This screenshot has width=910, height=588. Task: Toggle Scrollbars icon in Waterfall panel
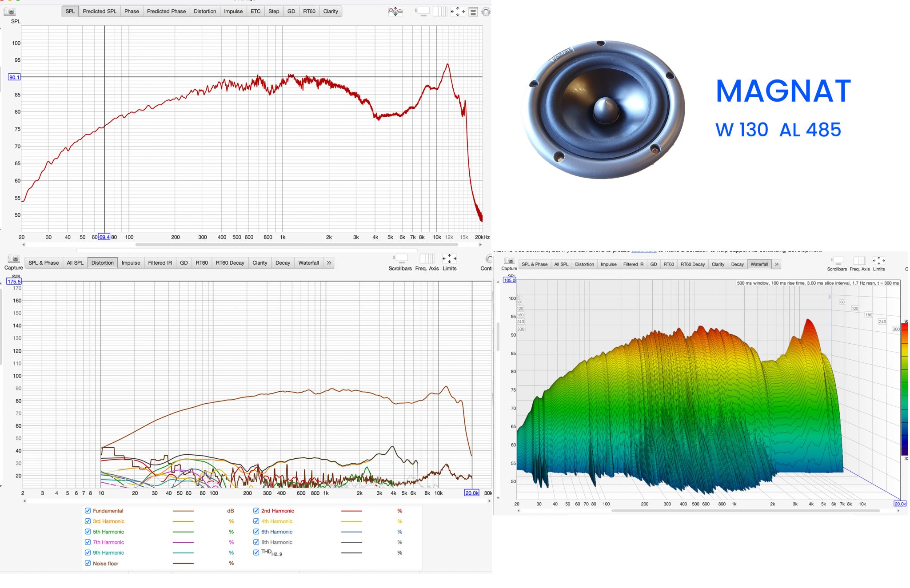837,261
